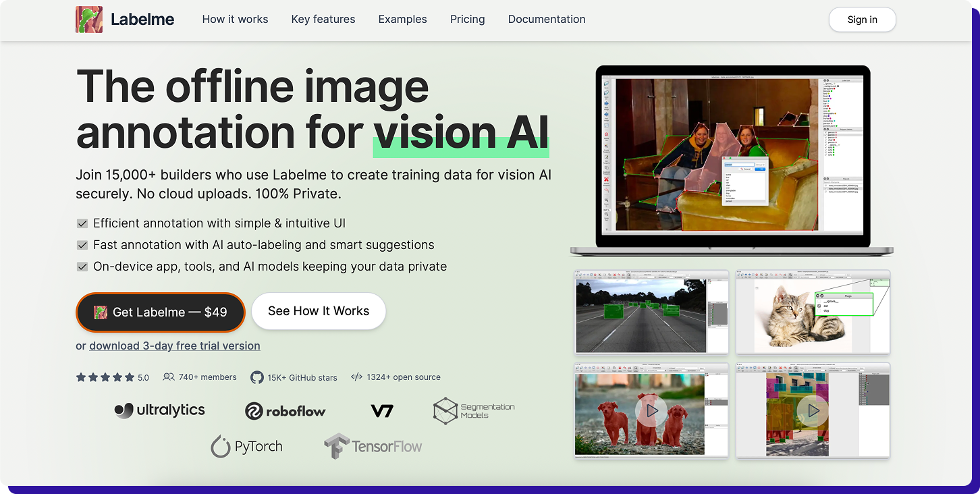This screenshot has width=980, height=494.
Task: Click the members people icon
Action: tap(169, 377)
